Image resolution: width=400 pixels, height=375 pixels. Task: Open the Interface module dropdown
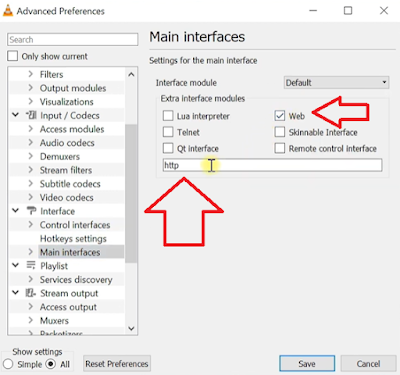click(336, 82)
